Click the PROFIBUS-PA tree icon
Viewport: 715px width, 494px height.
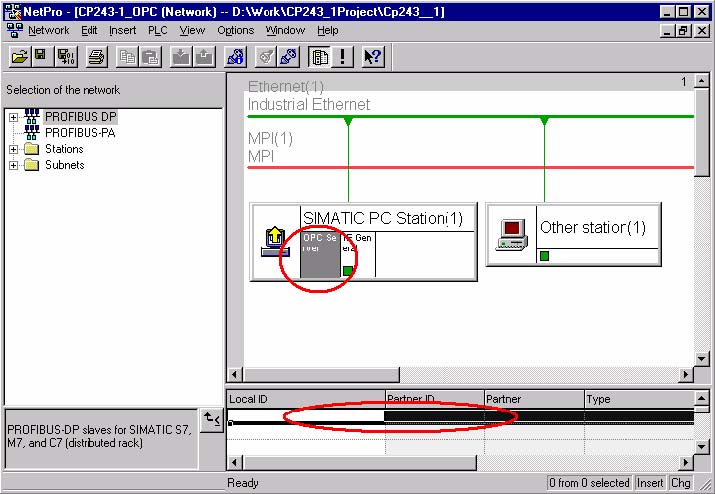coord(31,133)
